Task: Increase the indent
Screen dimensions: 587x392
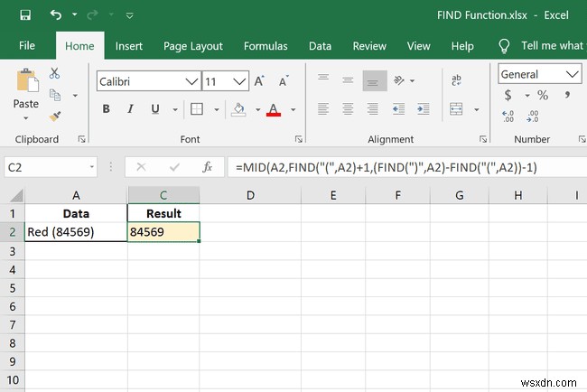Action: [423, 109]
